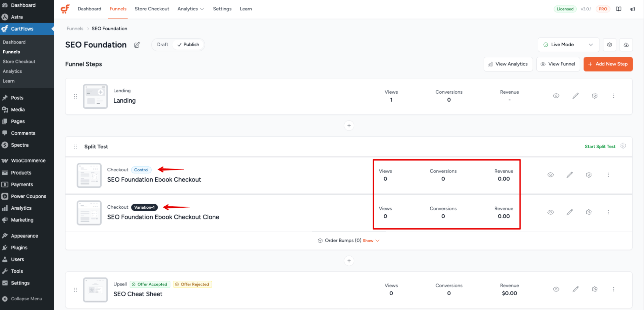Preview the Landing step with eye icon
The width and height of the screenshot is (644, 310).
click(556, 96)
